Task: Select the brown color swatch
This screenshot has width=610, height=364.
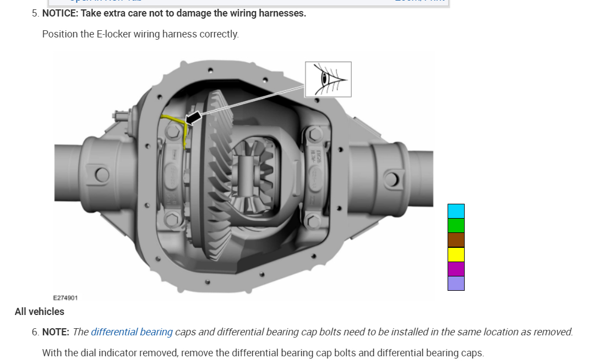Action: [x=456, y=240]
